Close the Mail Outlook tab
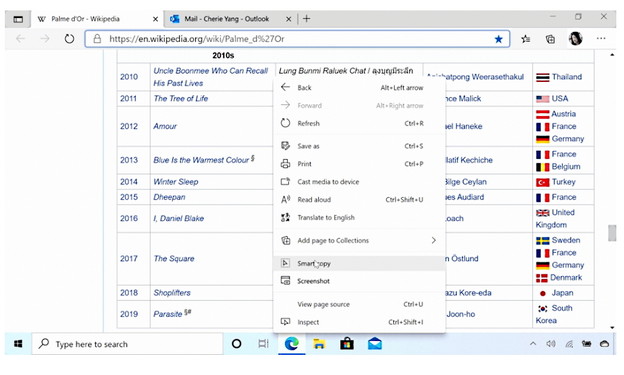The width and height of the screenshot is (624, 375). click(289, 19)
